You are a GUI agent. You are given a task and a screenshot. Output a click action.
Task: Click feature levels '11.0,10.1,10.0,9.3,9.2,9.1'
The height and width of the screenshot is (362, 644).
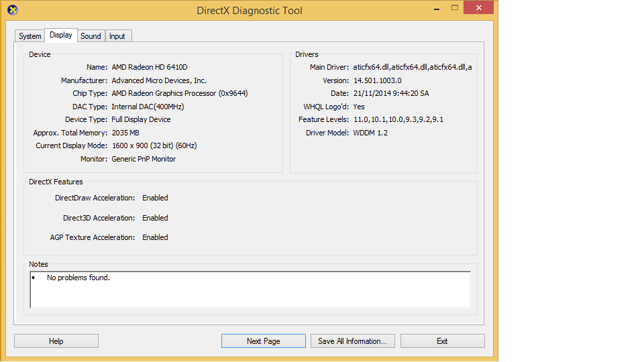[x=398, y=120]
